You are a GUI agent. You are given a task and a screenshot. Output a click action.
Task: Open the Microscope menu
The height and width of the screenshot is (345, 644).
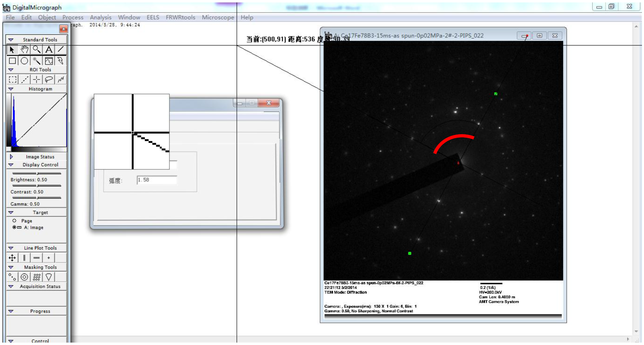coord(218,18)
